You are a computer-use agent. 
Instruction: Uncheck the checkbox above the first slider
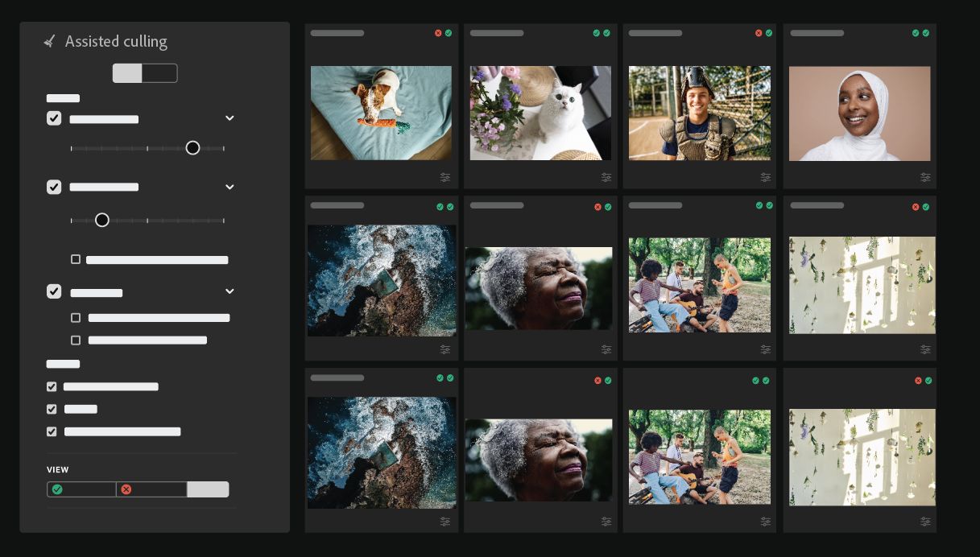pyautogui.click(x=54, y=118)
